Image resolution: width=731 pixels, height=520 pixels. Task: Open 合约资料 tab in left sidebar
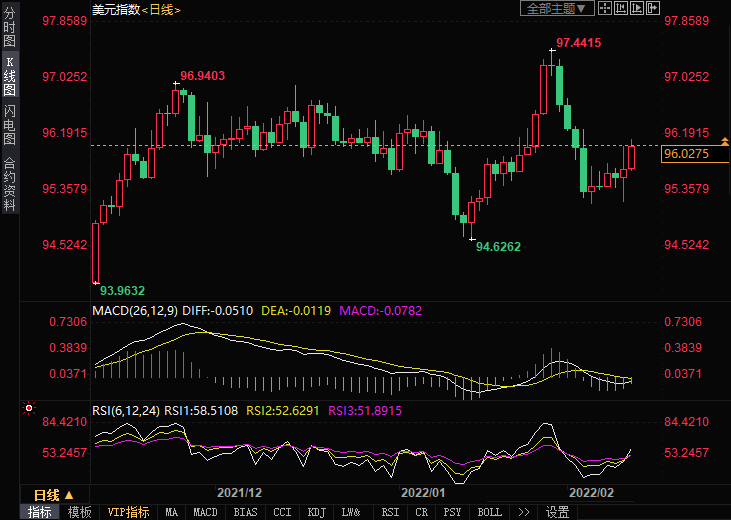[x=9, y=183]
